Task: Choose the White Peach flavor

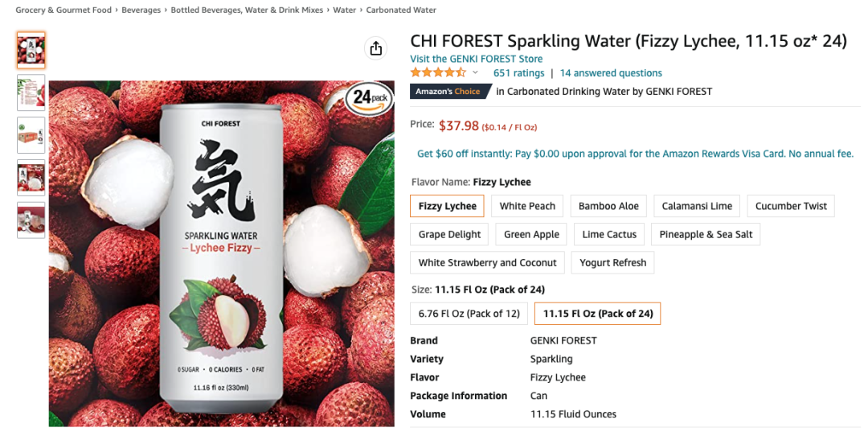Action: [x=527, y=206]
